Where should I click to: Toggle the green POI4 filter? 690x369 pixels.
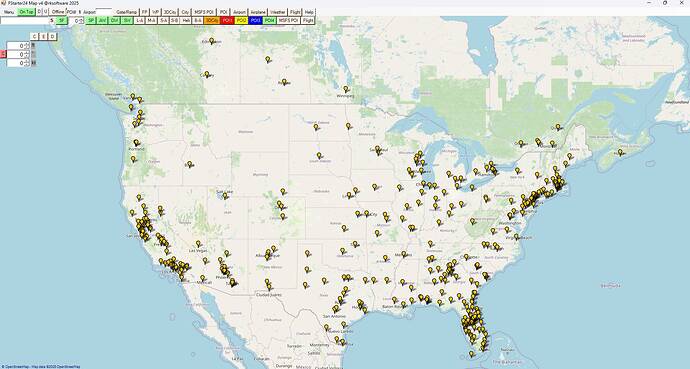270,20
